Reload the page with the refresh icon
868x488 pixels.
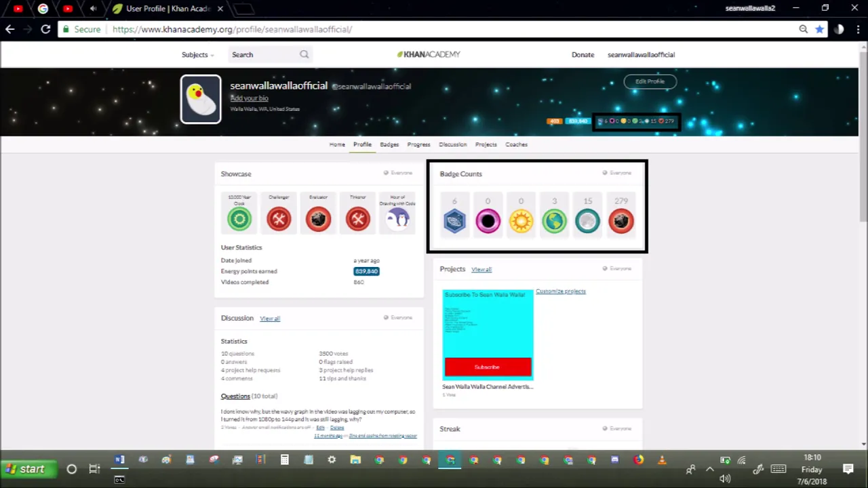tap(45, 29)
